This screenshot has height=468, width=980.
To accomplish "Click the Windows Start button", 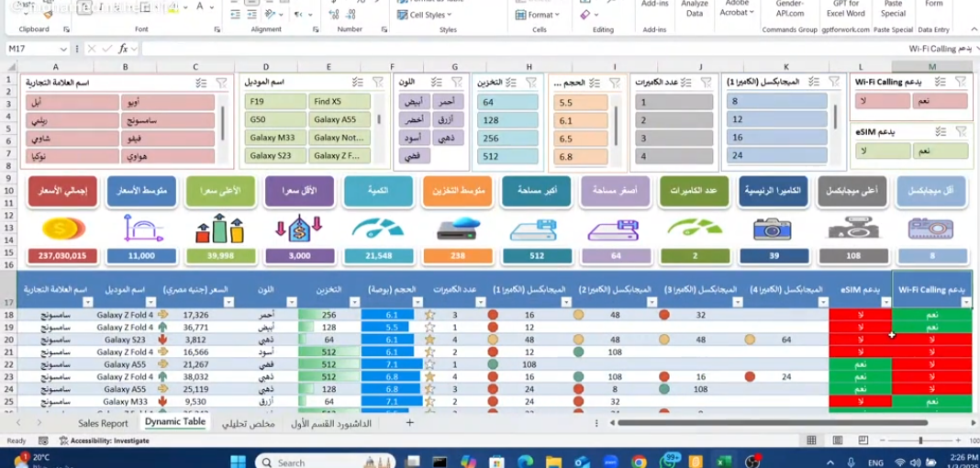I will pos(238,462).
